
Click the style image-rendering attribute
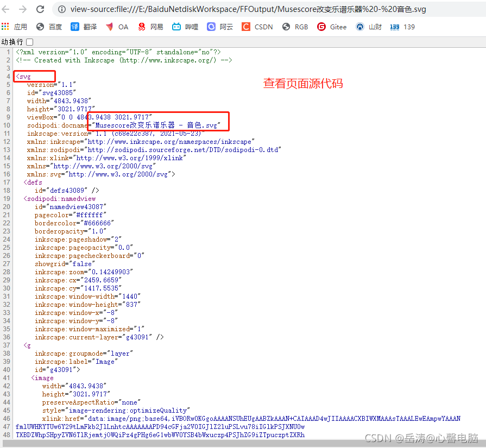(116, 411)
